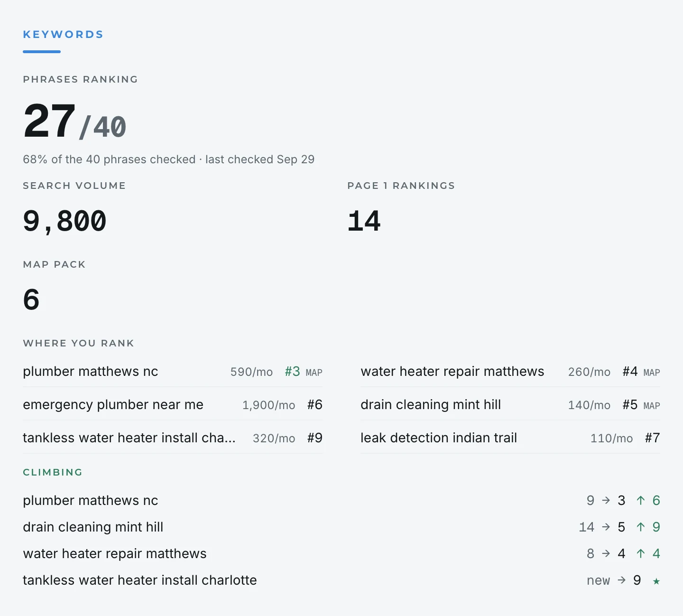This screenshot has height=616, width=683.
Task: Click the 'new' previous rank label
Action: [x=598, y=580]
